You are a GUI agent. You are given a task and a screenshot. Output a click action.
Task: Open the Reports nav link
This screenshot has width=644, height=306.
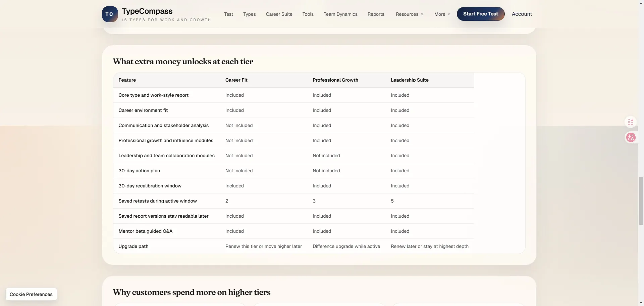[x=376, y=14]
